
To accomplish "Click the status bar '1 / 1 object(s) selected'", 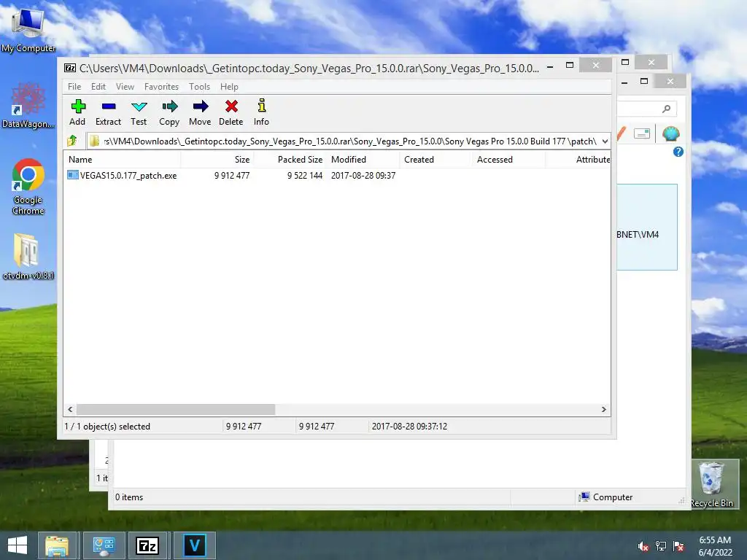I will pos(107,427).
